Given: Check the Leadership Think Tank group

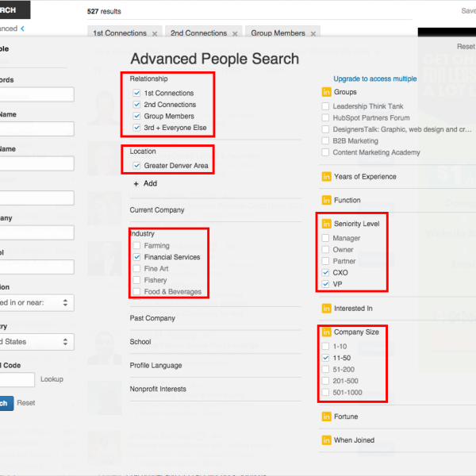Looking at the screenshot, I should (x=325, y=106).
